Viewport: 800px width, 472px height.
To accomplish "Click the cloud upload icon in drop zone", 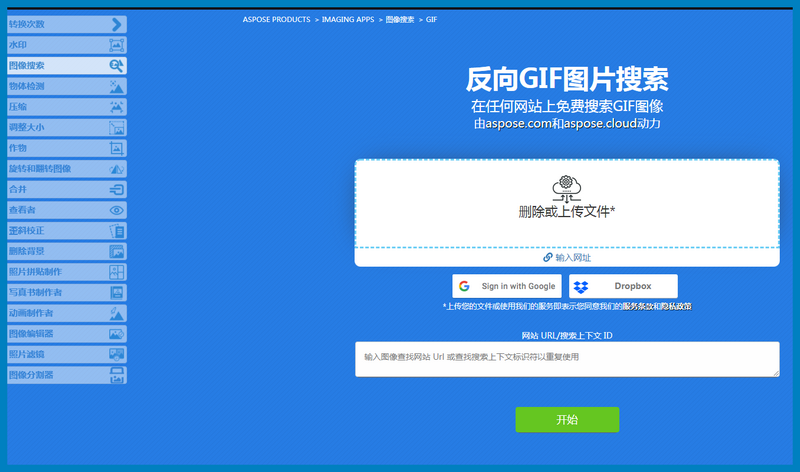I will (x=567, y=188).
